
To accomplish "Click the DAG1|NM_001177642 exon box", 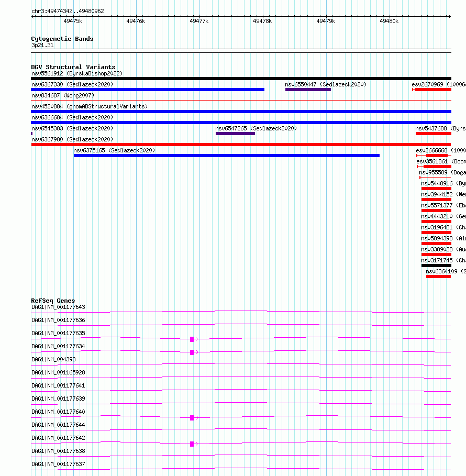I will (192, 444).
